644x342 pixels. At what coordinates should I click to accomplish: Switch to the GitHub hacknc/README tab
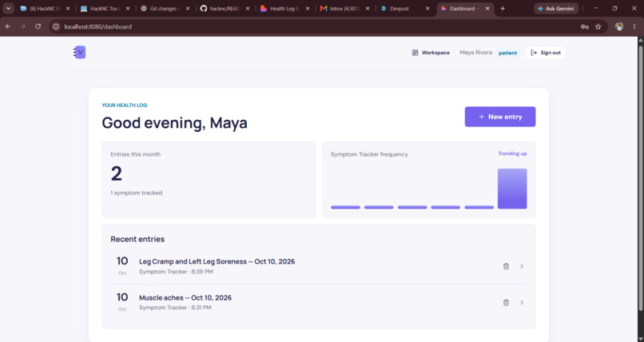[225, 8]
